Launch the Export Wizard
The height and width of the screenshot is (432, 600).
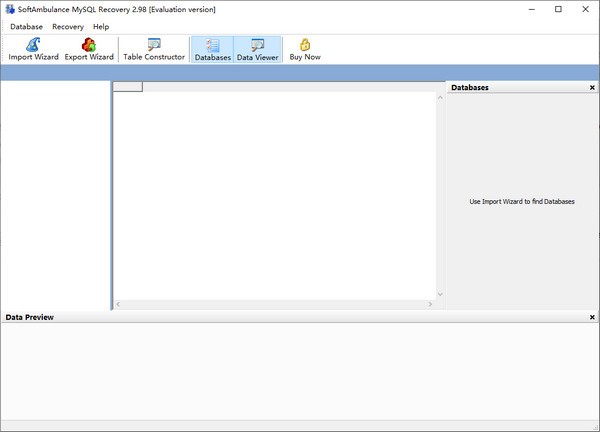89,49
